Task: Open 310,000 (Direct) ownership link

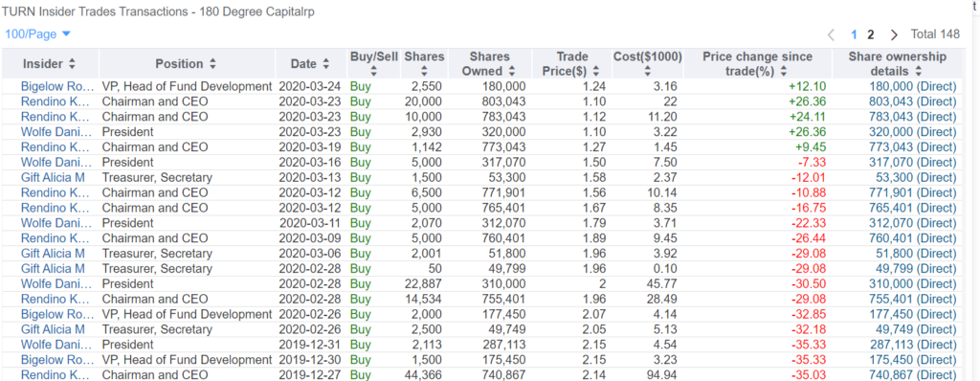Action: click(912, 283)
